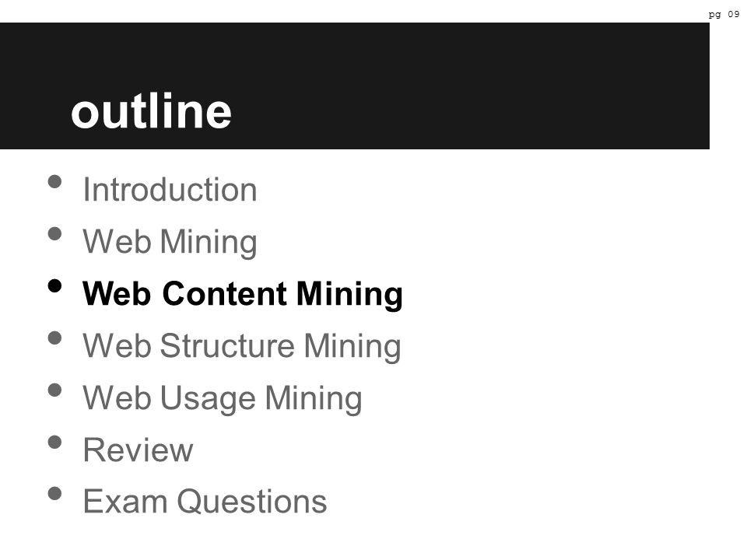Click the bullet beside Web Structure Mining
747x560 pixels.
click(x=54, y=338)
